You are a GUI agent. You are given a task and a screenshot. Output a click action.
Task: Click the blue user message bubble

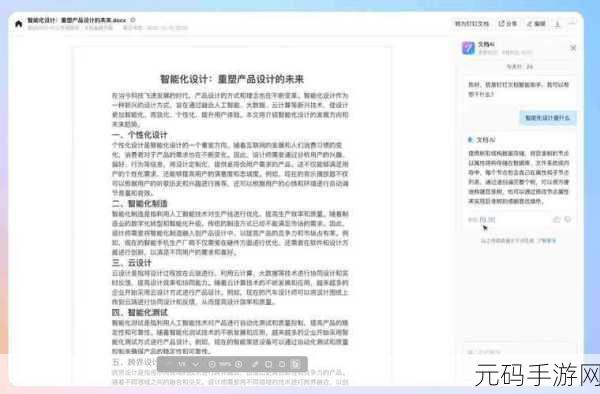point(547,118)
